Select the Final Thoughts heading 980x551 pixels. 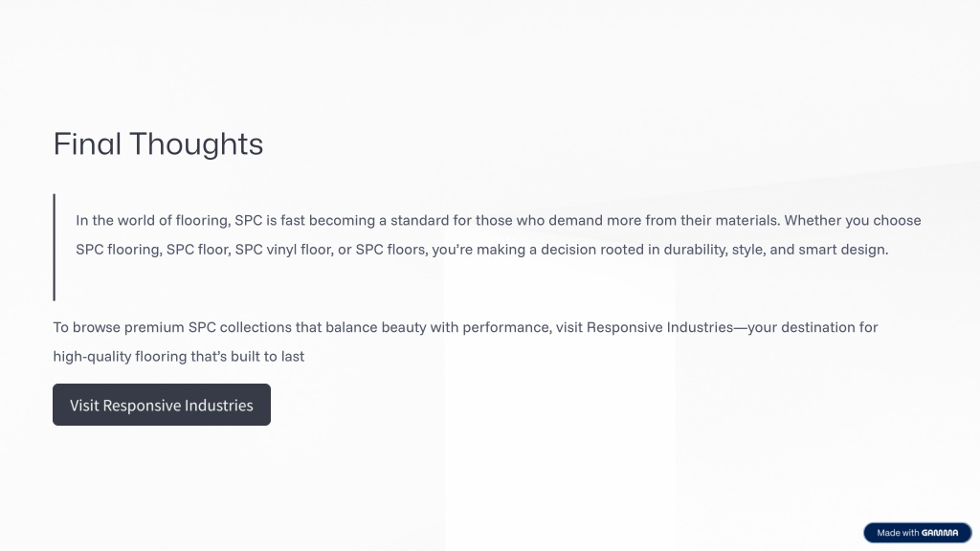point(158,144)
